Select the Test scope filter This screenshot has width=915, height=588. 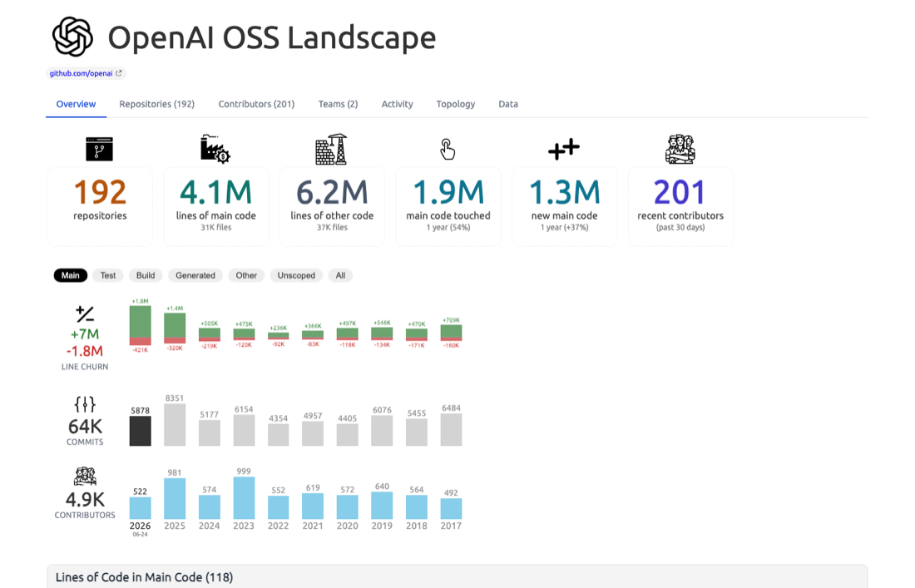pos(108,275)
